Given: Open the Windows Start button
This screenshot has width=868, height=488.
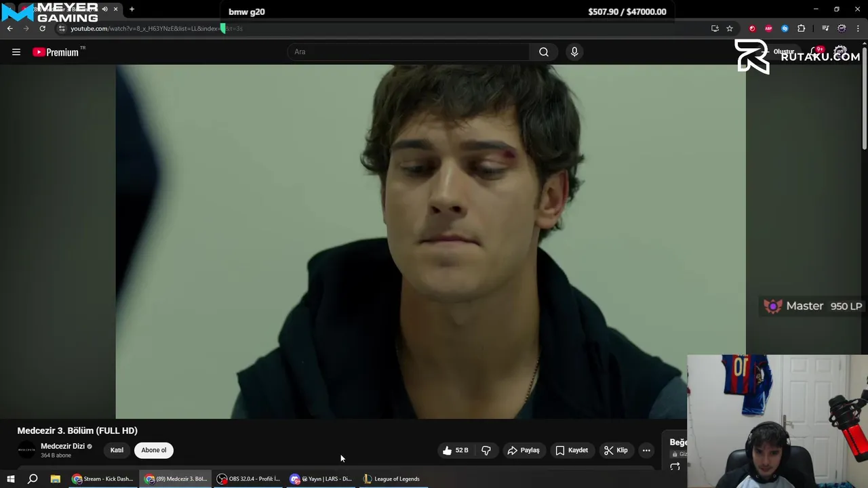Looking at the screenshot, I should [10, 479].
